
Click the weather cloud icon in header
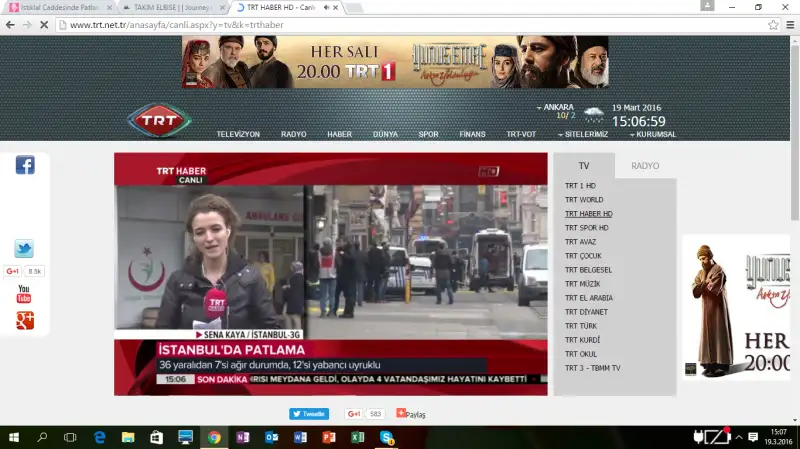tap(593, 114)
